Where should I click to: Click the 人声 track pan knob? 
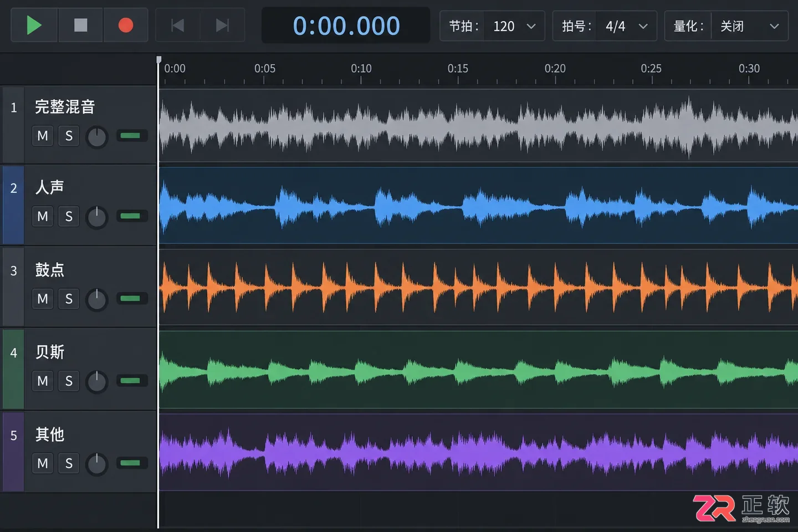click(97, 217)
